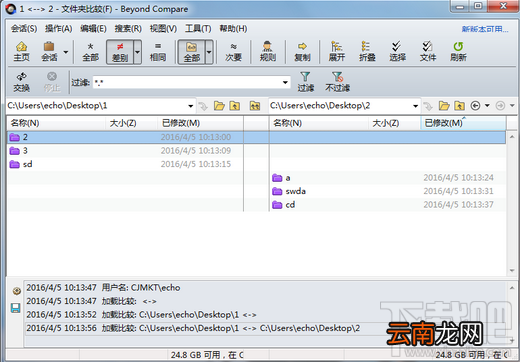
Task: Open the 过滤 filter combo dropdown arrow
Action: (x=285, y=82)
